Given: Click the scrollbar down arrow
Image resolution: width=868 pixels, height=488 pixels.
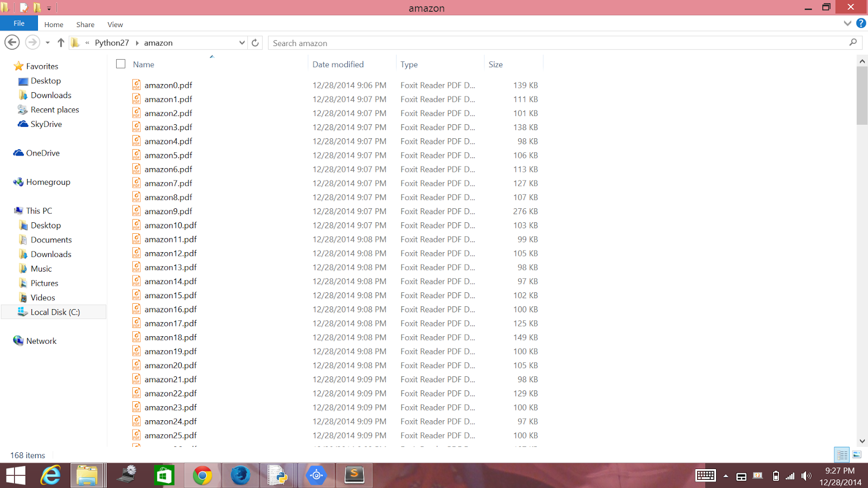Looking at the screenshot, I should point(862,441).
